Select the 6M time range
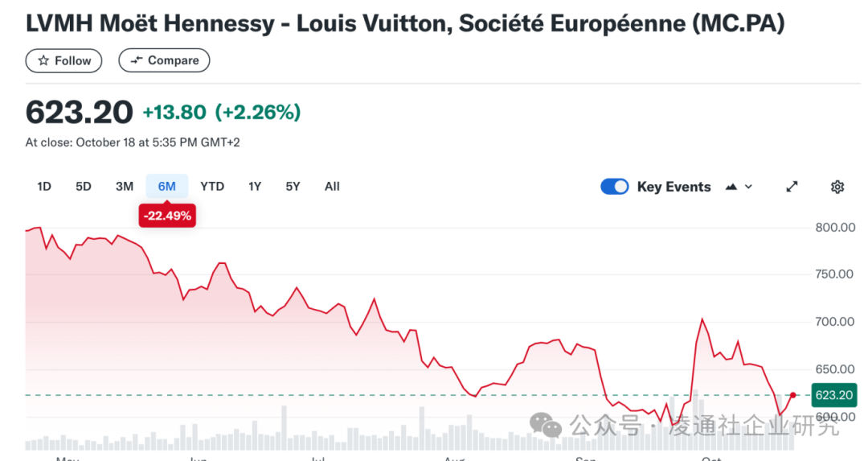868x461 pixels. click(166, 187)
